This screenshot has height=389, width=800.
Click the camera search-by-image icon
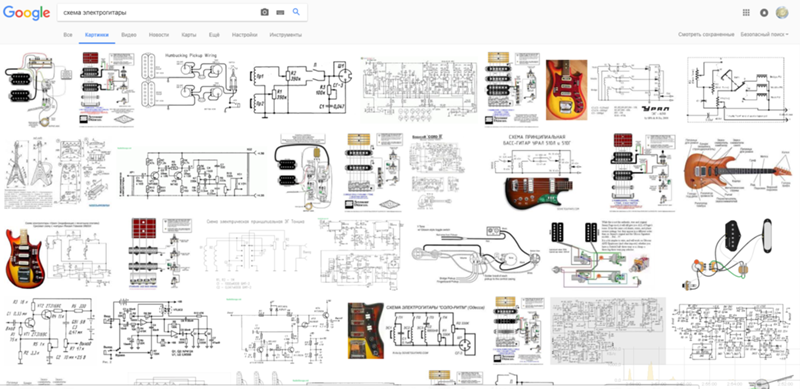tap(264, 12)
